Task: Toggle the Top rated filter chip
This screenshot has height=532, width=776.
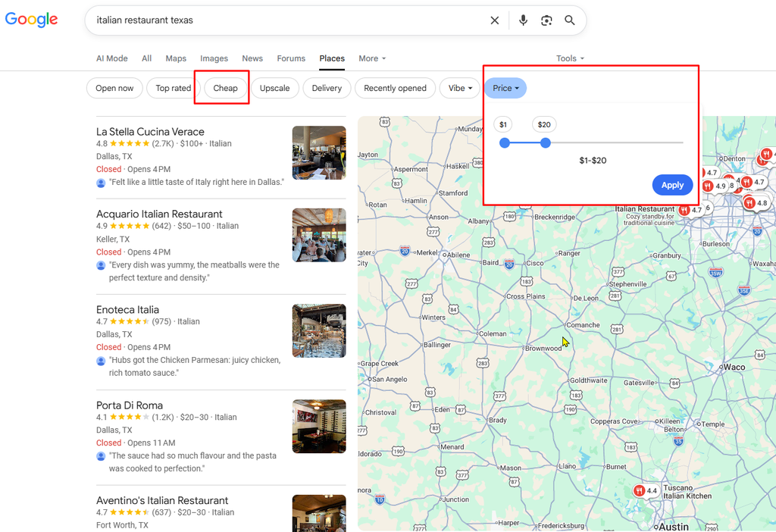Action: (174, 88)
